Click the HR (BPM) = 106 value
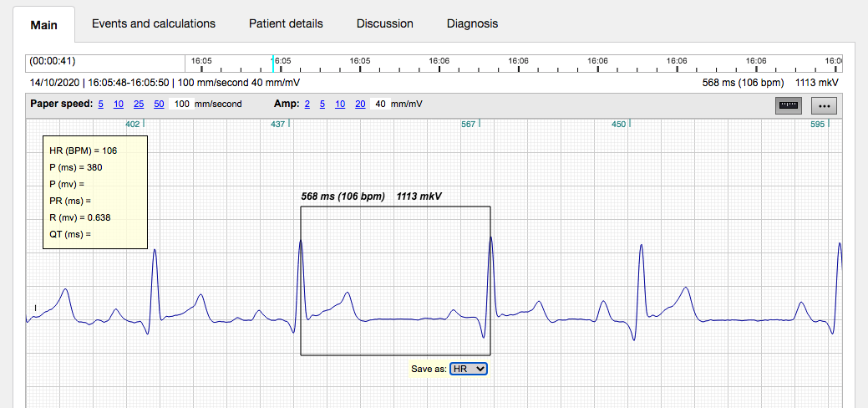This screenshot has height=408, width=868. pyautogui.click(x=83, y=150)
